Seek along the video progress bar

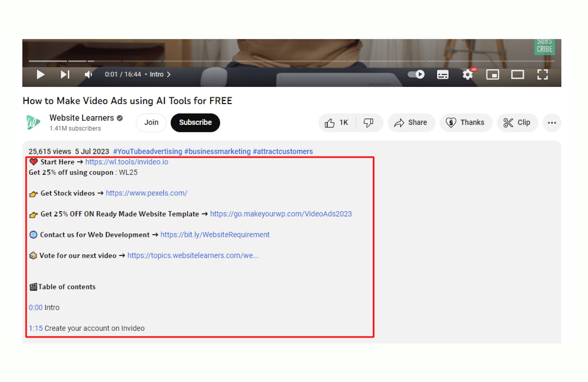(x=292, y=61)
